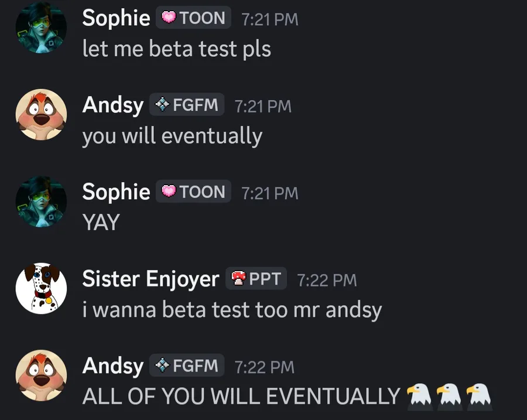Click Sophie's avatar beside "let me beta test pls"

(41, 28)
